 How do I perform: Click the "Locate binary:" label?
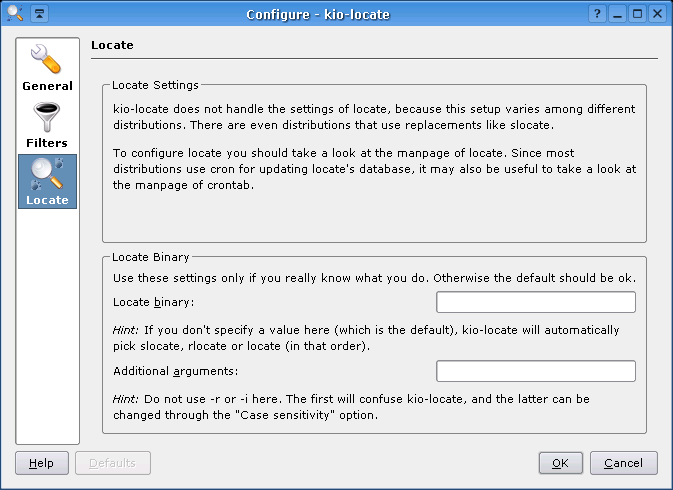[x=153, y=302]
